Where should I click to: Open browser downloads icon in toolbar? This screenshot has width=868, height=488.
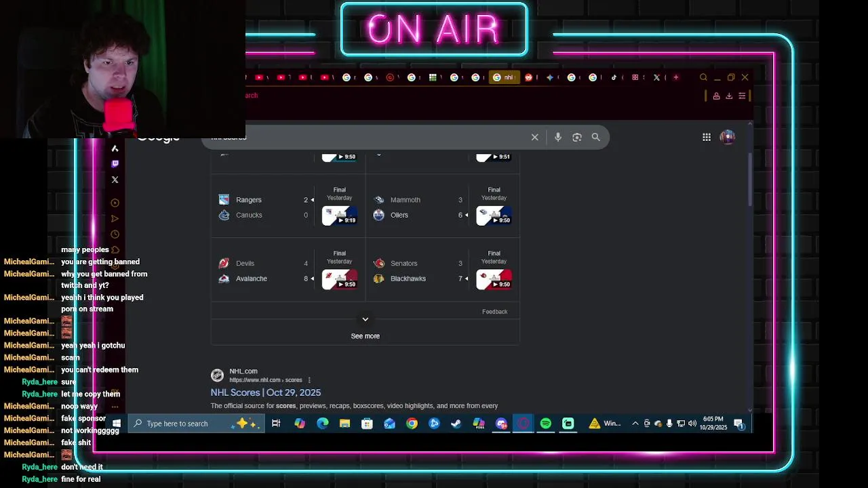click(x=729, y=96)
